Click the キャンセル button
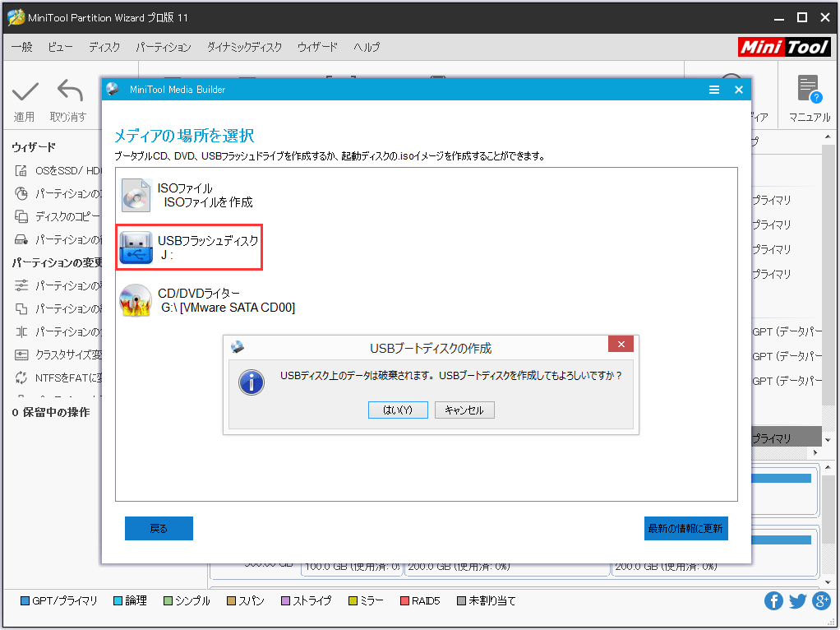 pyautogui.click(x=464, y=410)
